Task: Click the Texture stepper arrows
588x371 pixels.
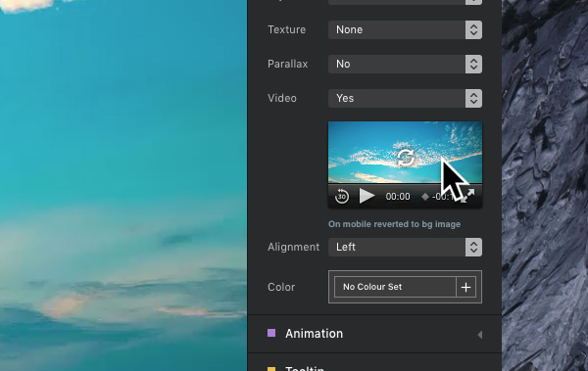Action: click(x=473, y=29)
